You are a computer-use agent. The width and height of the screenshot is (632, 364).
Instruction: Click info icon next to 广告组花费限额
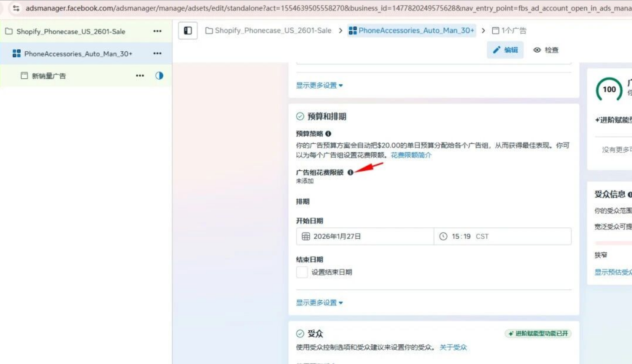click(x=350, y=172)
